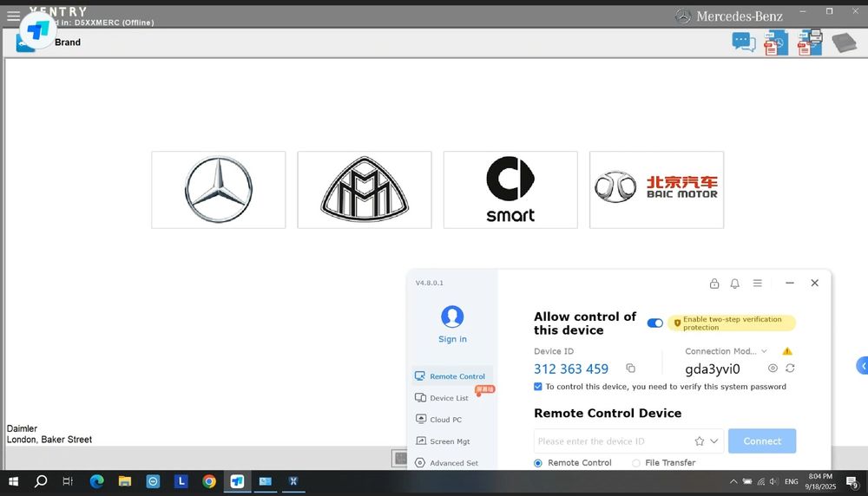868x496 pixels.
Task: Choose the BAIC Motor brand tile
Action: pyautogui.click(x=656, y=190)
